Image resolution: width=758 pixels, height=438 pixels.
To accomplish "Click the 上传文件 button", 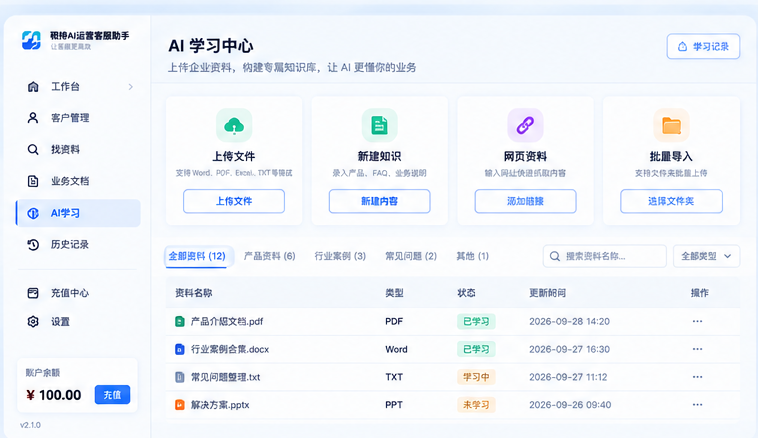I will coord(234,201).
